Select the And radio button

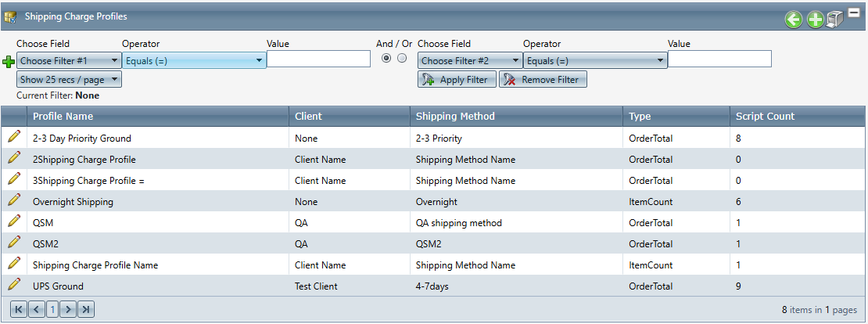[x=386, y=59]
